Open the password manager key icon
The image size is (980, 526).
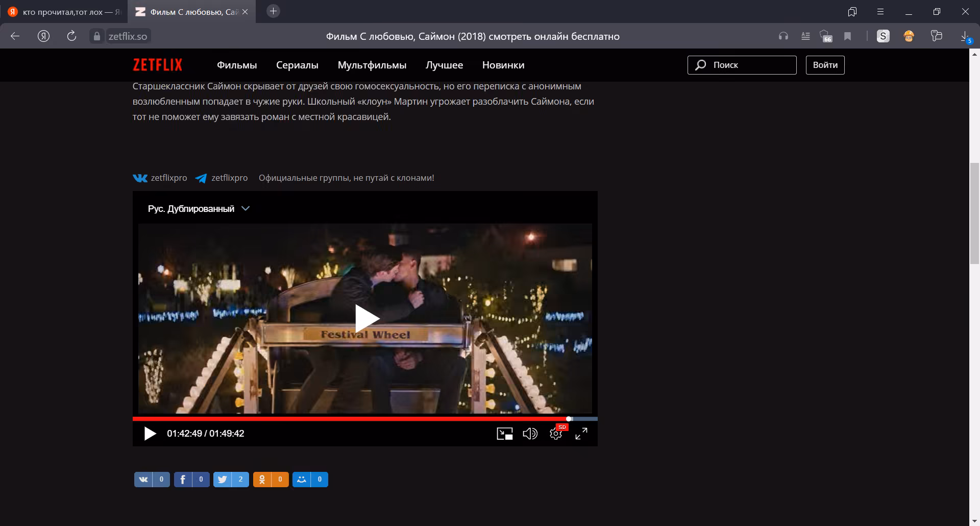[x=936, y=36]
